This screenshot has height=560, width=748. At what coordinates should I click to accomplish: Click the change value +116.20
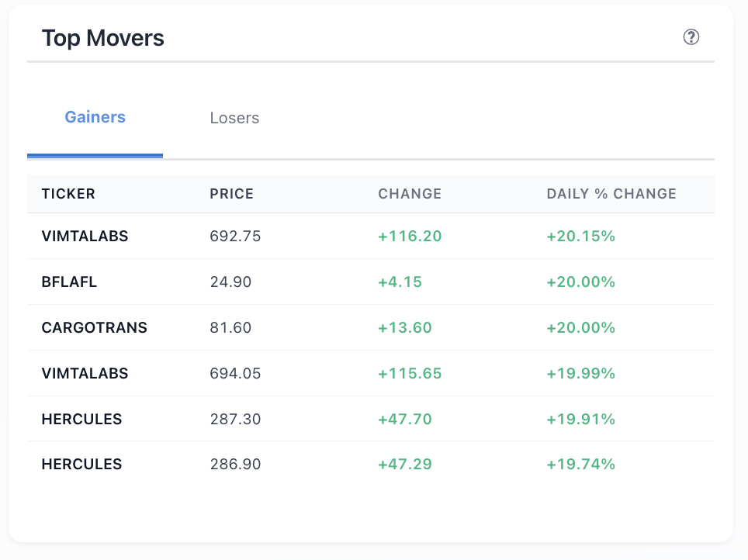[x=410, y=236]
